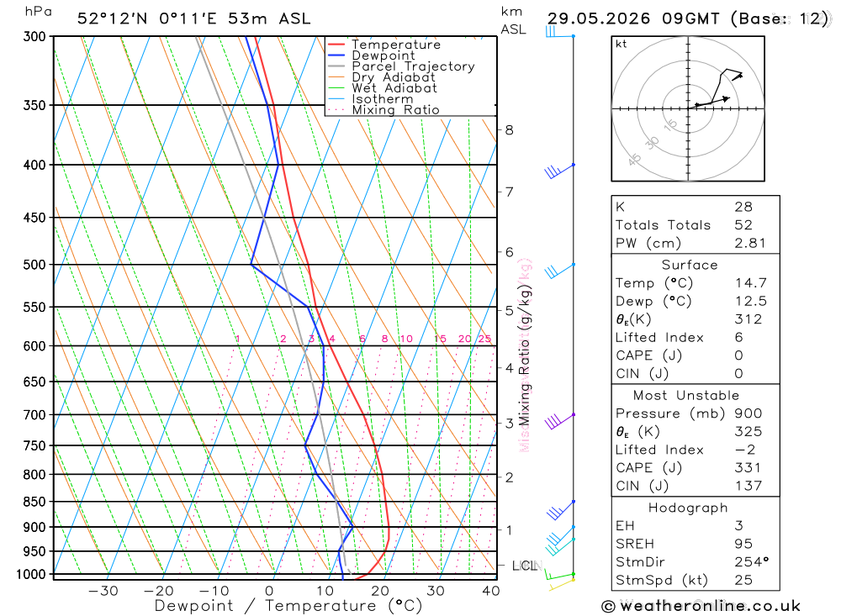The height and width of the screenshot is (616, 841).
Task: Click the km ASL axis heading
Action: coord(514,20)
